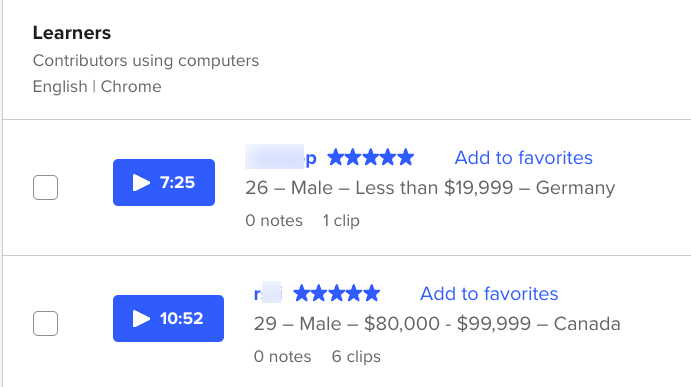
Task: Open the username link ending in "p"
Action: 281,157
